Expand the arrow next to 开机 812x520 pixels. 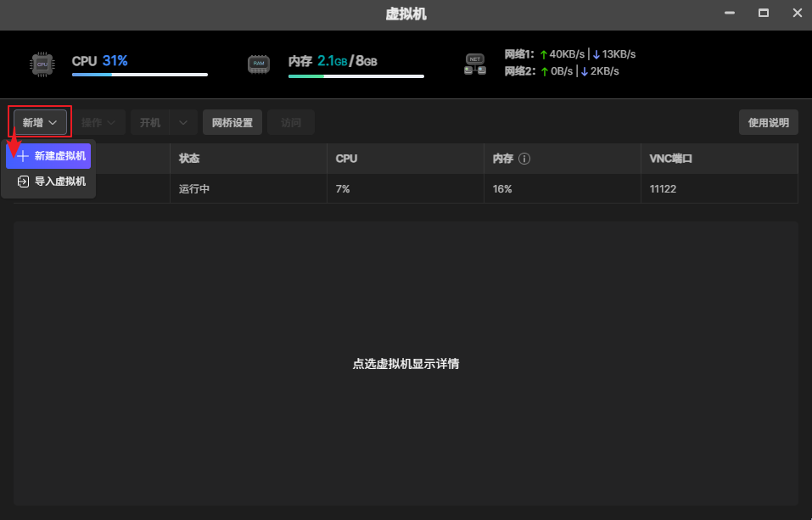point(183,122)
